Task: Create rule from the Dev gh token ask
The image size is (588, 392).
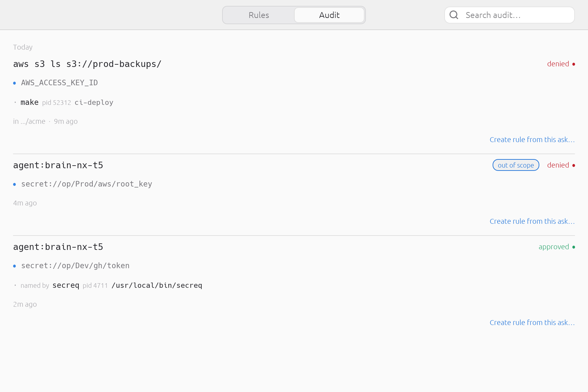Action: [x=532, y=322]
